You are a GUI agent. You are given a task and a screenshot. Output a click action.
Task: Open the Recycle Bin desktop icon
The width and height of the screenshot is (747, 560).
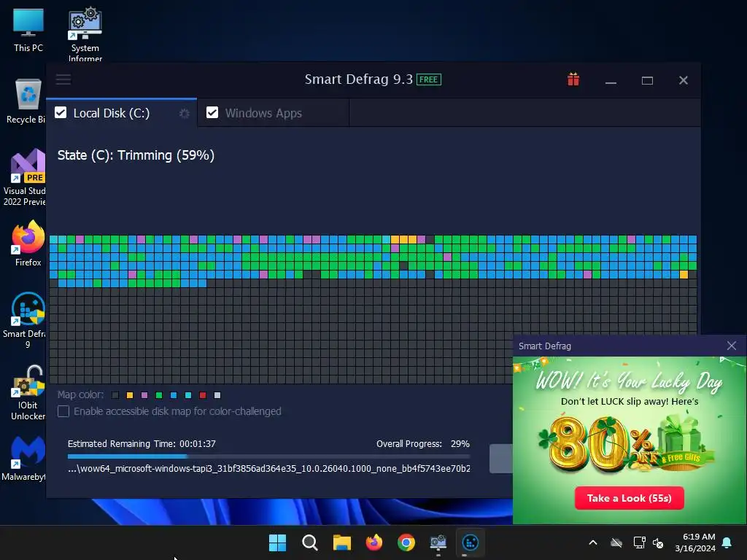click(x=27, y=101)
